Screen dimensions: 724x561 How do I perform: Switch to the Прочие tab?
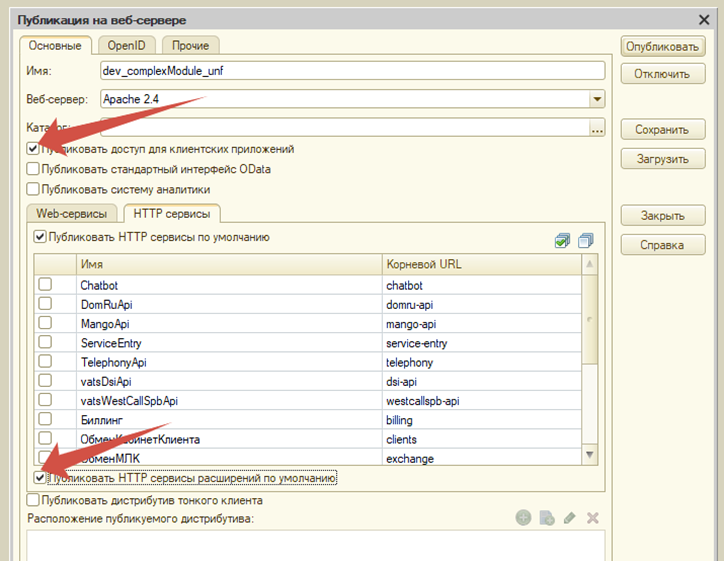[x=190, y=45]
